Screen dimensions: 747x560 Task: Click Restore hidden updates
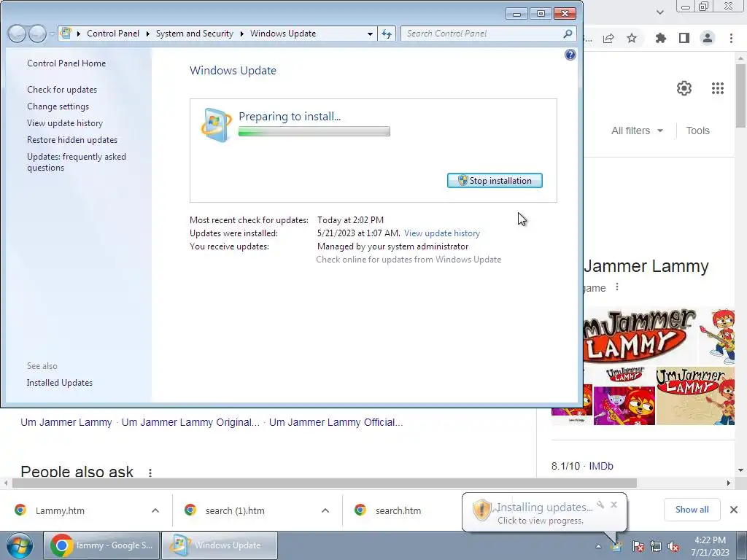tap(72, 139)
